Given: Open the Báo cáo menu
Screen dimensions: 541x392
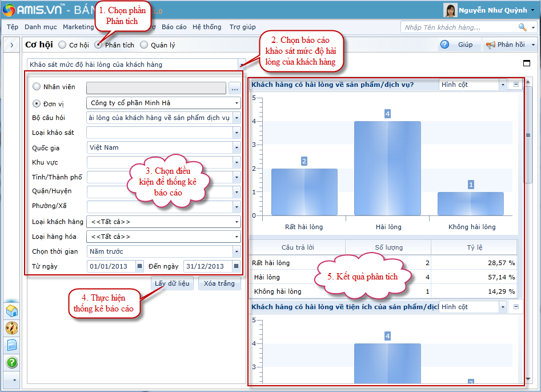Looking at the screenshot, I should pos(174,27).
